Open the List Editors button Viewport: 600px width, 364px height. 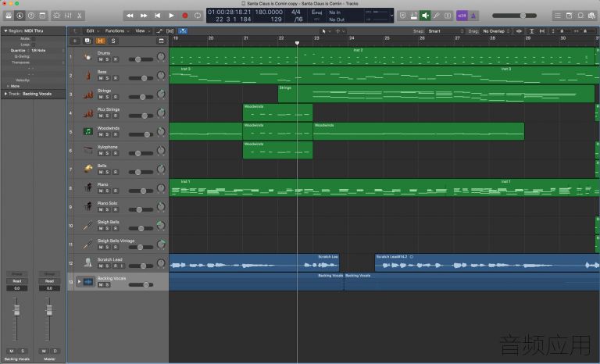(558, 16)
